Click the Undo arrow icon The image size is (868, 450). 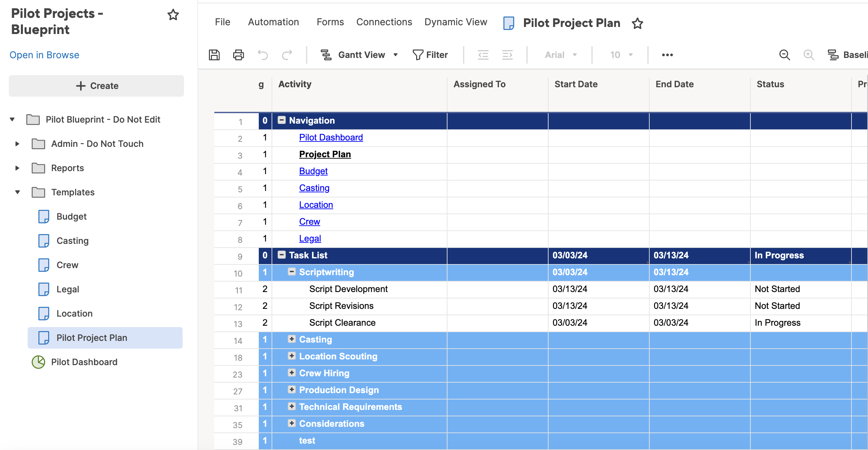click(x=263, y=55)
